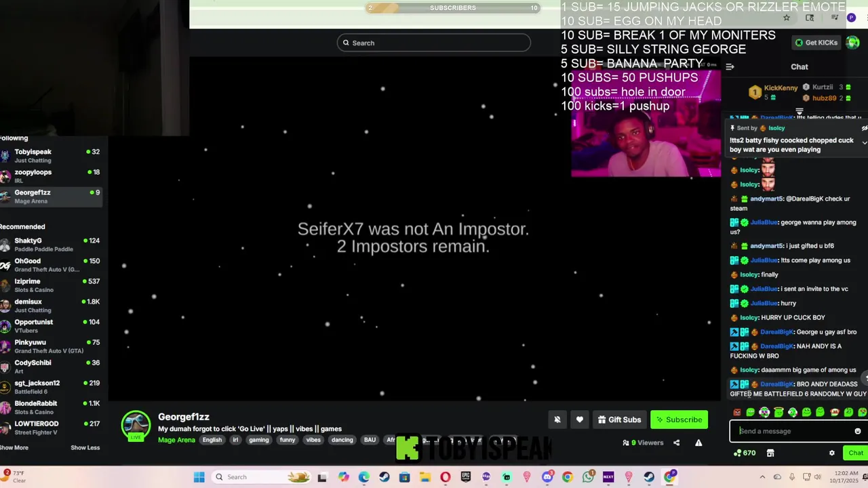
Task: Report stream using warning triangle icon
Action: point(698,443)
